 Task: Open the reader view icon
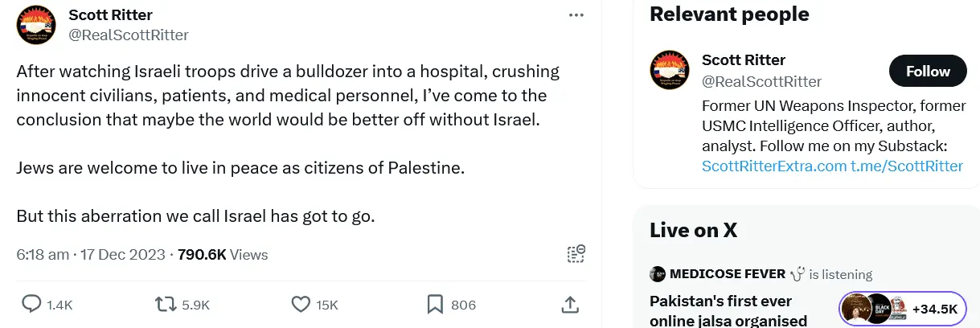[x=576, y=254]
